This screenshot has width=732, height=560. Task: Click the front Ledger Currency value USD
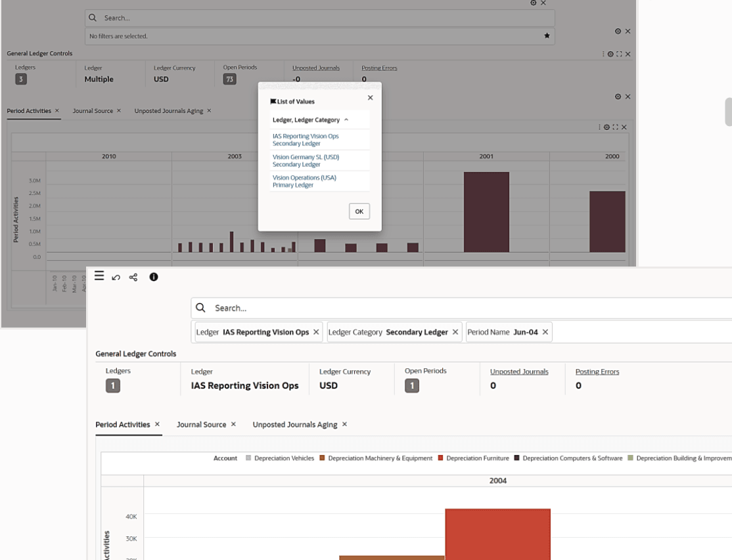pyautogui.click(x=328, y=385)
